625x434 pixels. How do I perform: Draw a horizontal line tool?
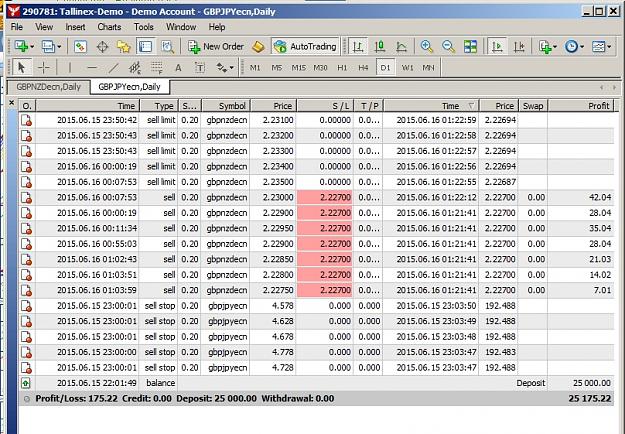(x=92, y=68)
